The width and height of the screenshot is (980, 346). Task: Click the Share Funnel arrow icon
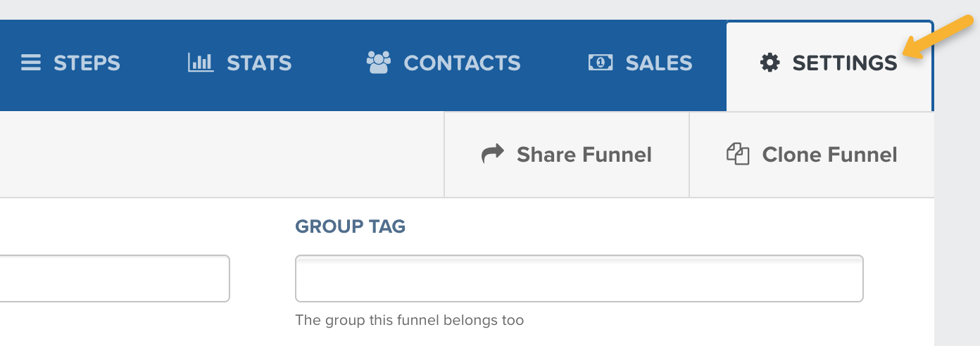(493, 154)
